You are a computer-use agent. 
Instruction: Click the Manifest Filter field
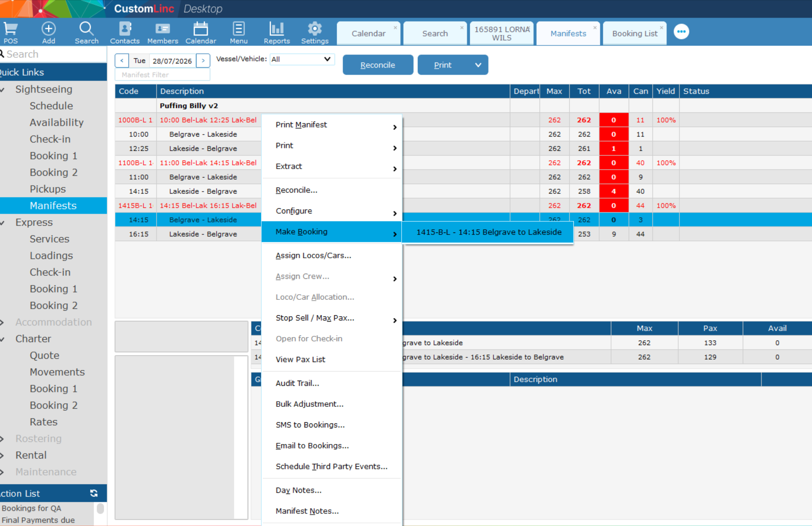point(162,74)
